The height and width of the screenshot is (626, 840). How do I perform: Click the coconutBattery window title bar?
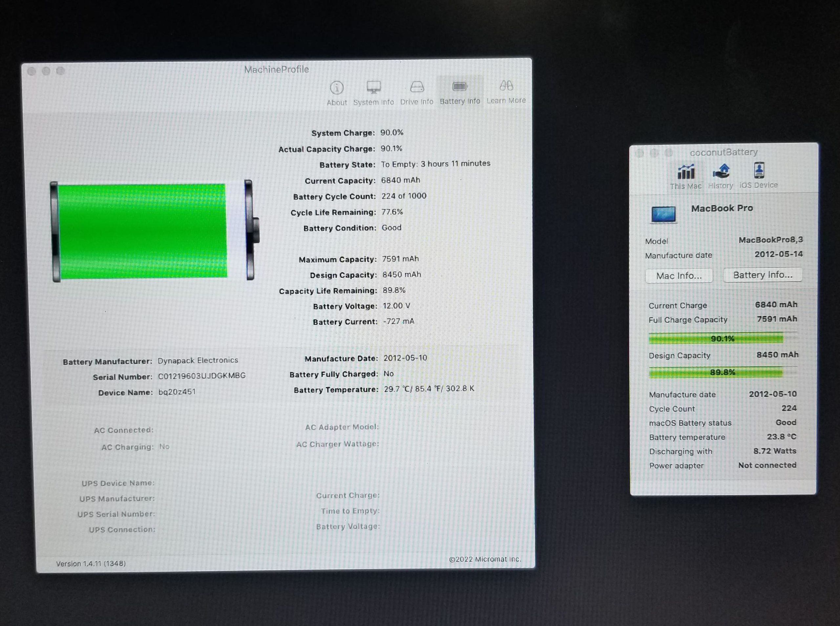point(723,152)
